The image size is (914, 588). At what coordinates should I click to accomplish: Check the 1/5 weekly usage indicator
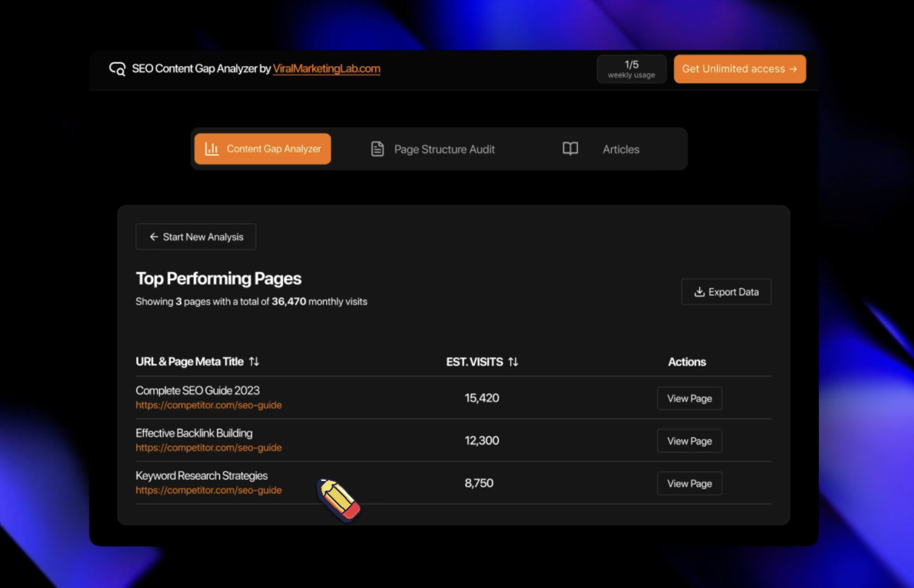coord(631,69)
